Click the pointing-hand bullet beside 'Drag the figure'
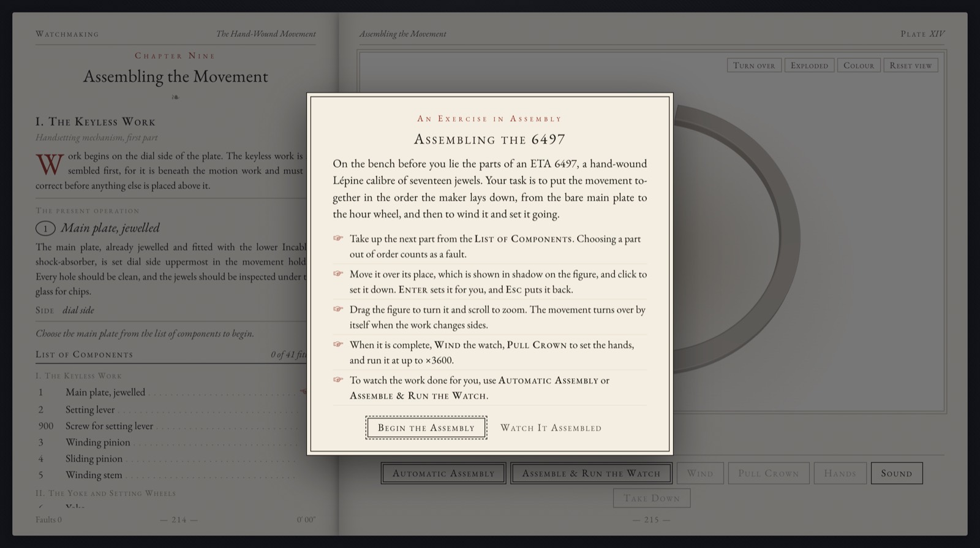This screenshot has width=980, height=548. pos(337,309)
